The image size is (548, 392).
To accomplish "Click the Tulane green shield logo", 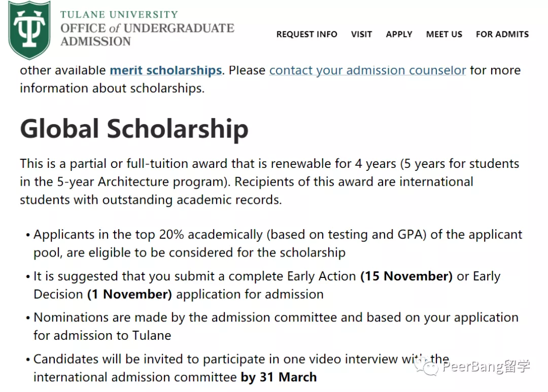I will coord(29,29).
